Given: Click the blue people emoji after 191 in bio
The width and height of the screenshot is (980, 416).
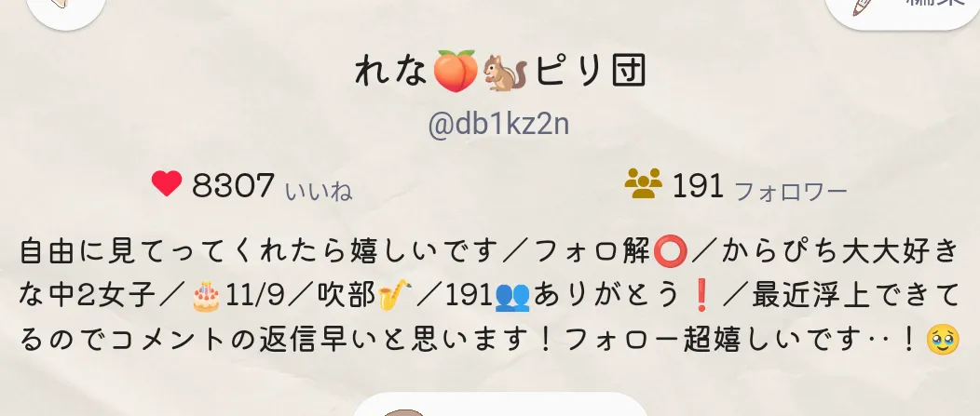Looking at the screenshot, I should pos(511,296).
